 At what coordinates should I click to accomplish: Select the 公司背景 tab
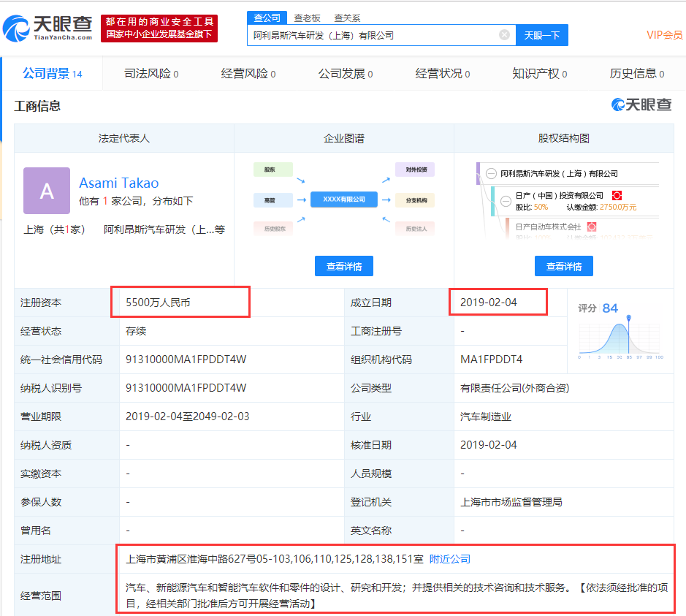click(53, 74)
